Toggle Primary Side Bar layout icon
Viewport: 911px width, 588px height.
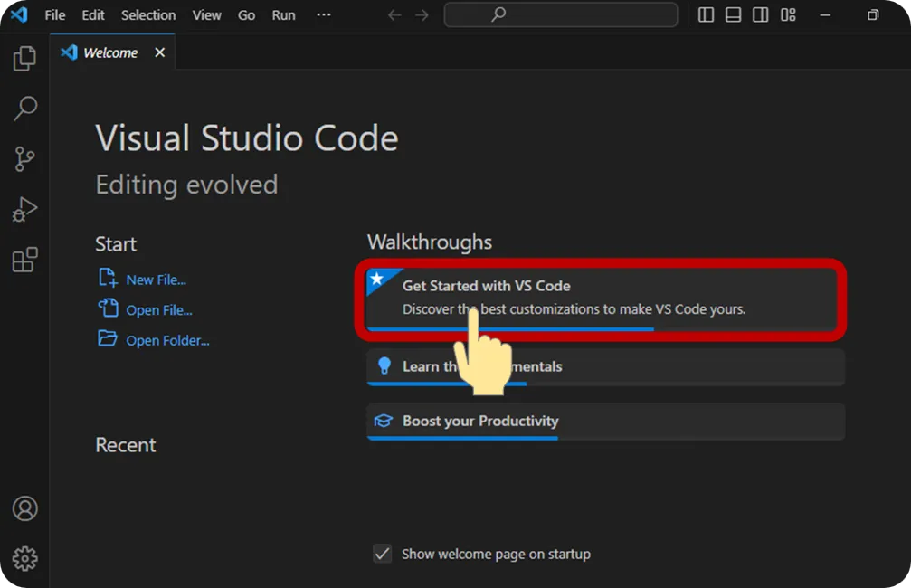(x=707, y=15)
